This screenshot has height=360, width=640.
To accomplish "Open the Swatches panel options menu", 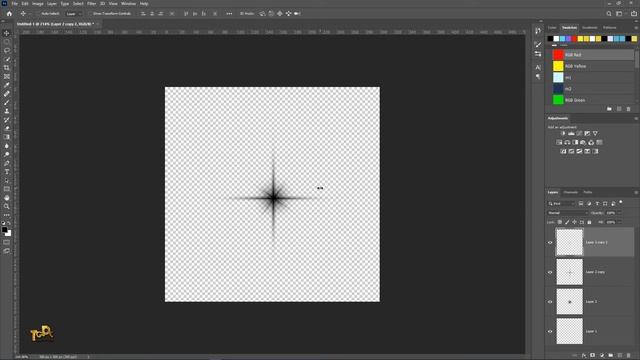I will click(636, 28).
